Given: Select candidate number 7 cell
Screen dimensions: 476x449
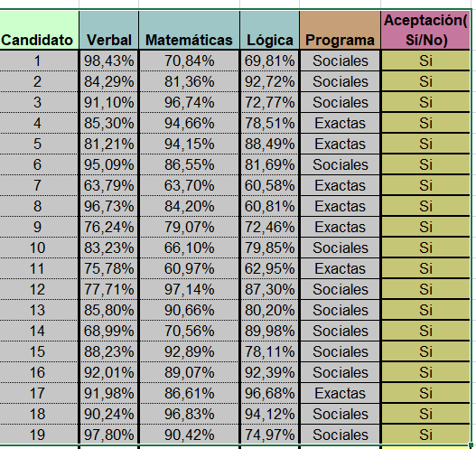Looking at the screenshot, I should click(x=39, y=185).
